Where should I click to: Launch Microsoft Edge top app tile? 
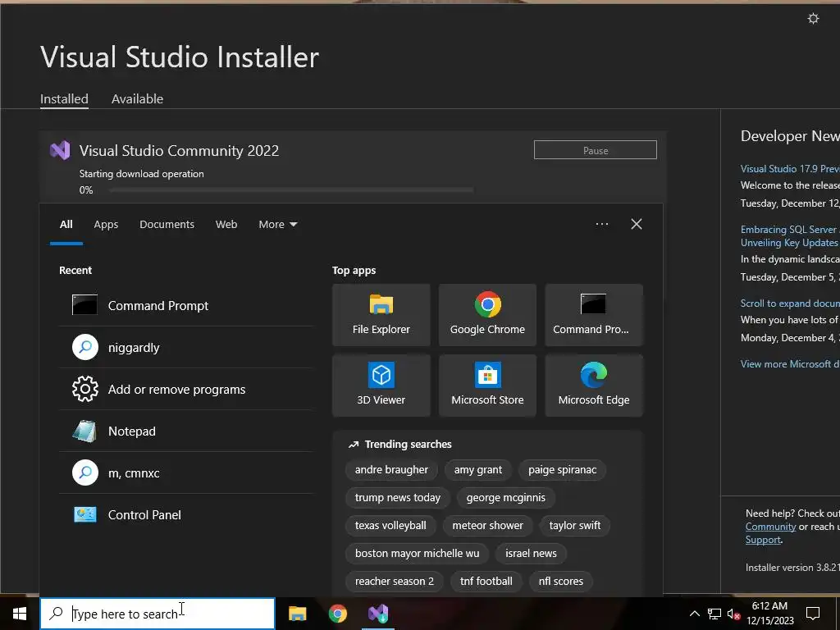click(594, 386)
